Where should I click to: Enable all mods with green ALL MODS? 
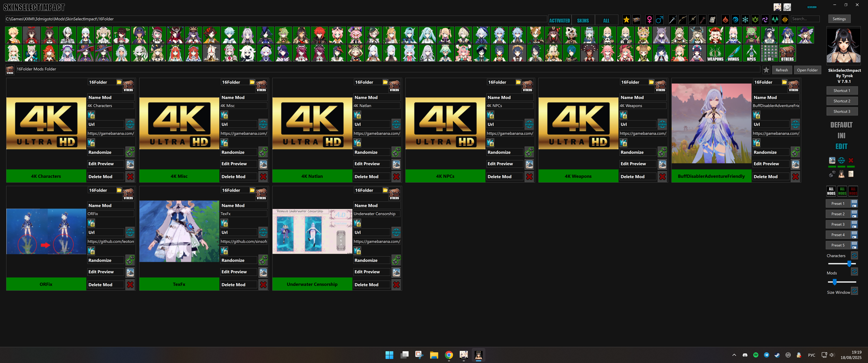842,191
